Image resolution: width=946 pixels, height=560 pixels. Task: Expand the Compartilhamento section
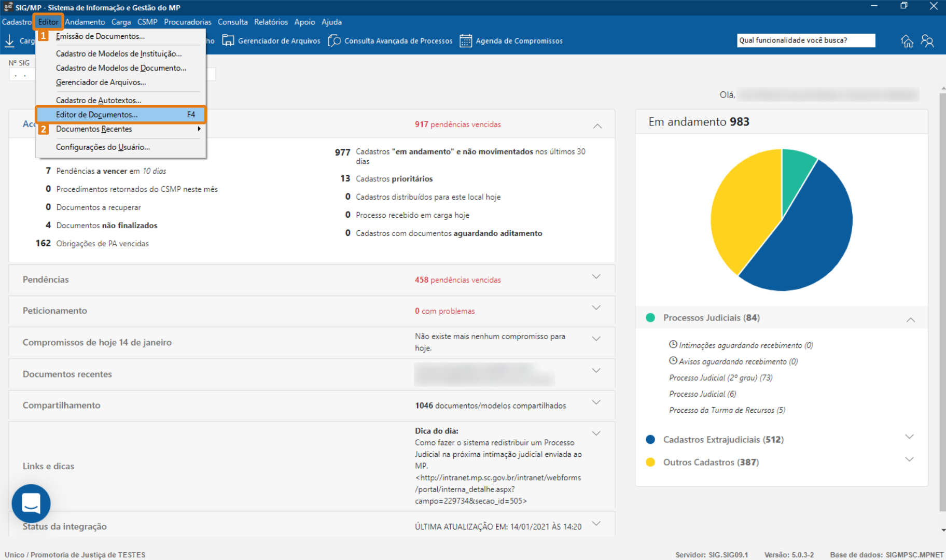pyautogui.click(x=596, y=402)
